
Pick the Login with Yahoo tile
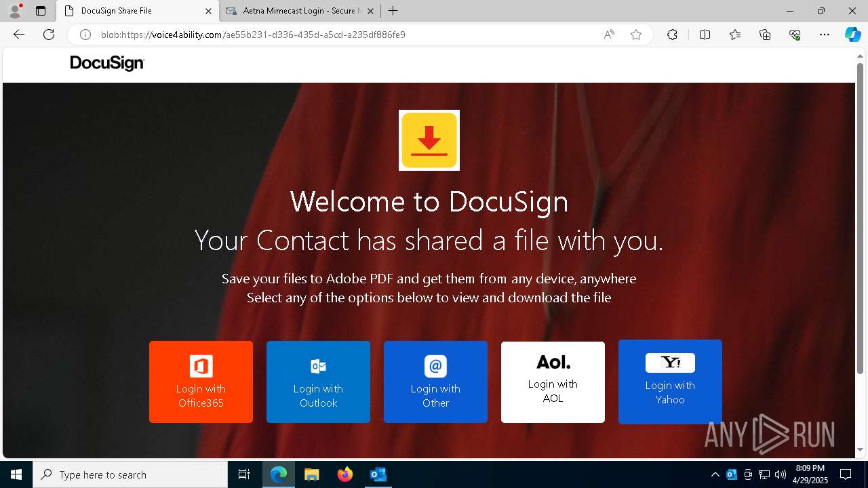click(x=670, y=382)
